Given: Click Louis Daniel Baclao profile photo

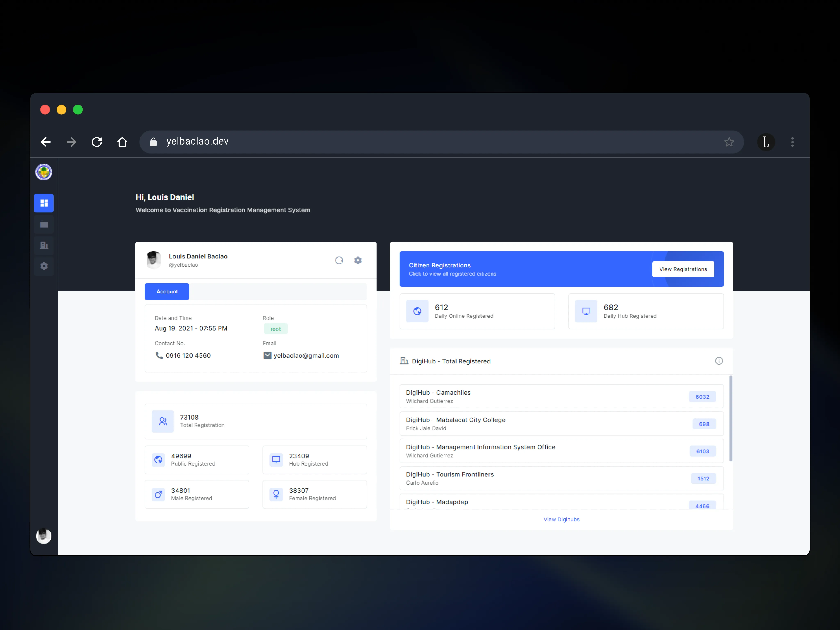Looking at the screenshot, I should click(153, 260).
